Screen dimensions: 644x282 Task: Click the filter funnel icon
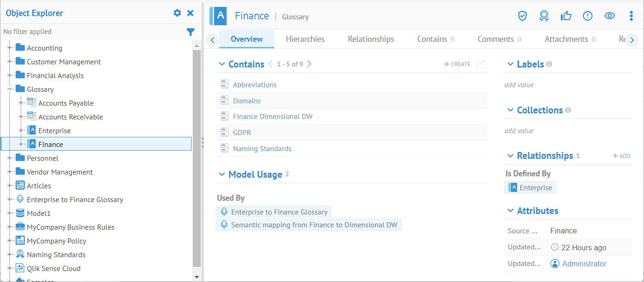tap(190, 32)
